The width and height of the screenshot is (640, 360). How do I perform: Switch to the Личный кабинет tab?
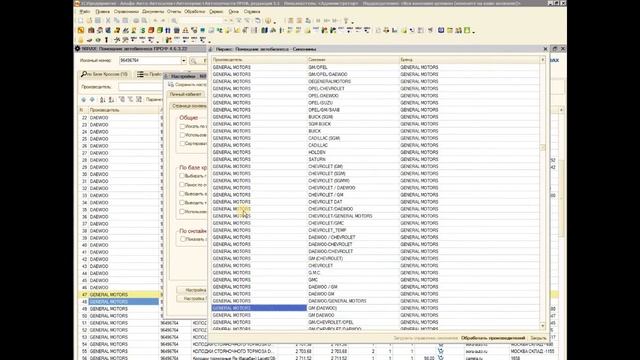coord(186,94)
